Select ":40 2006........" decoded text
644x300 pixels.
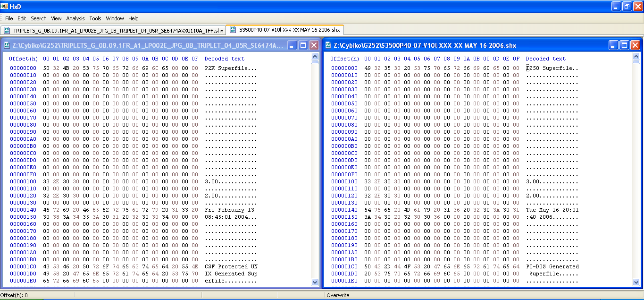click(x=552, y=217)
